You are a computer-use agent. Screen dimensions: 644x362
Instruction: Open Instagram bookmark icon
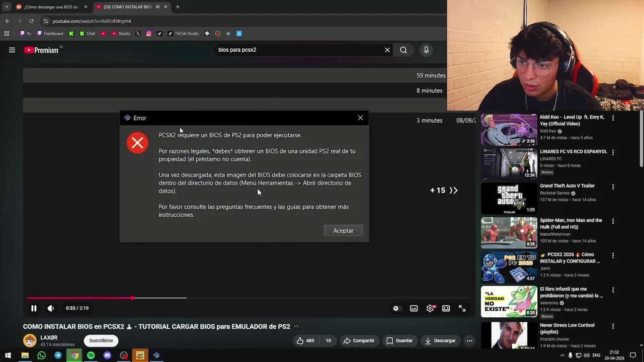point(149,34)
